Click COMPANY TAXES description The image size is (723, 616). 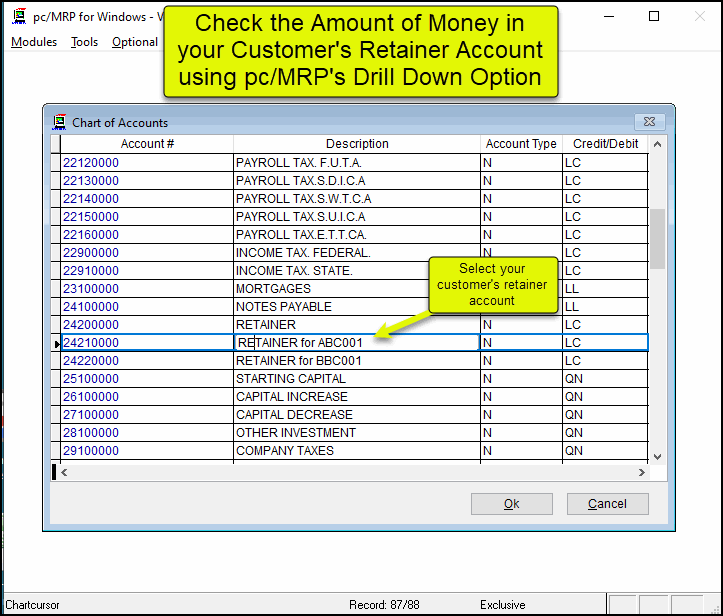(356, 450)
